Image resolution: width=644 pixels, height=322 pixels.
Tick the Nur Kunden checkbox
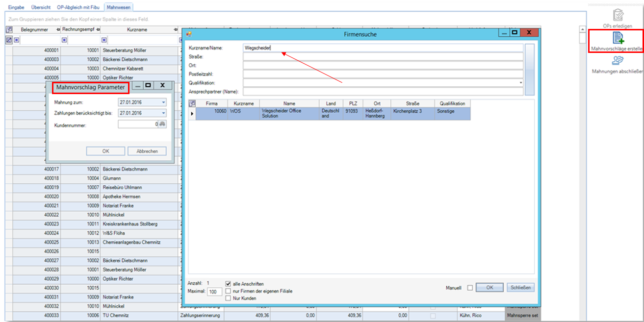pos(228,298)
